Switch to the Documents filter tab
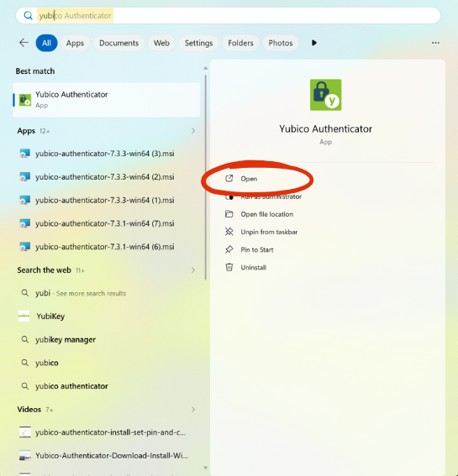Image resolution: width=458 pixels, height=476 pixels. click(118, 43)
